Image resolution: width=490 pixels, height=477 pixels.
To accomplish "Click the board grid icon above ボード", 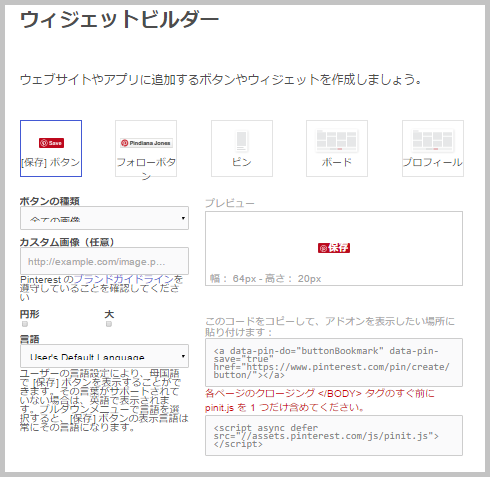I will [337, 140].
